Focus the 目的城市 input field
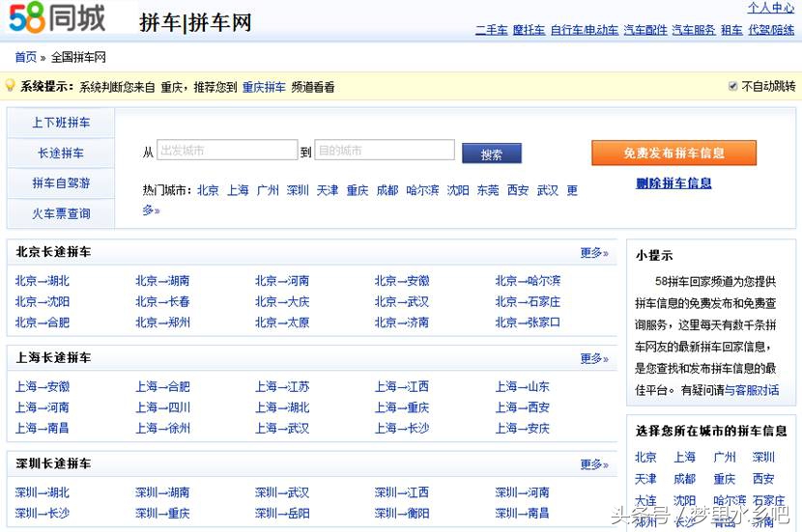The image size is (802, 532). tap(385, 151)
